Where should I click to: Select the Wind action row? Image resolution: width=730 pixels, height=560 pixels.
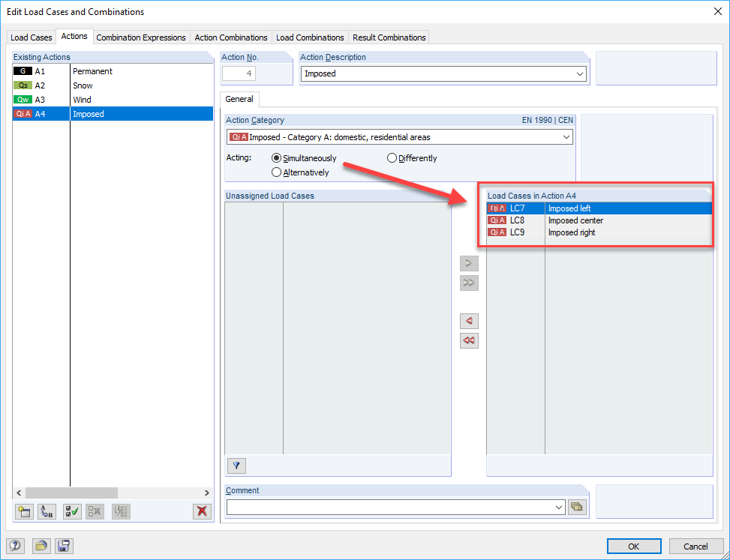tap(113, 100)
